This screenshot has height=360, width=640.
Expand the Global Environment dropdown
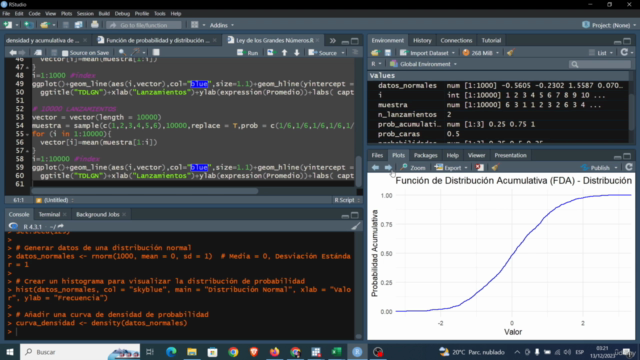[424, 64]
